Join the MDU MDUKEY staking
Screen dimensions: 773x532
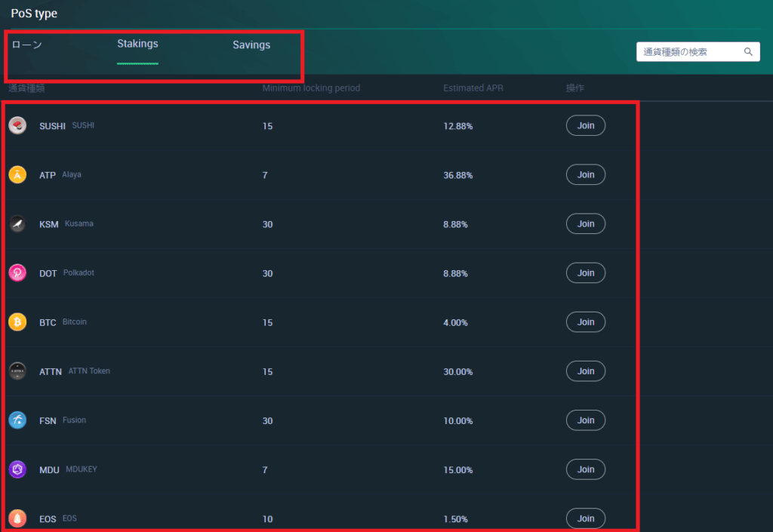click(x=586, y=469)
